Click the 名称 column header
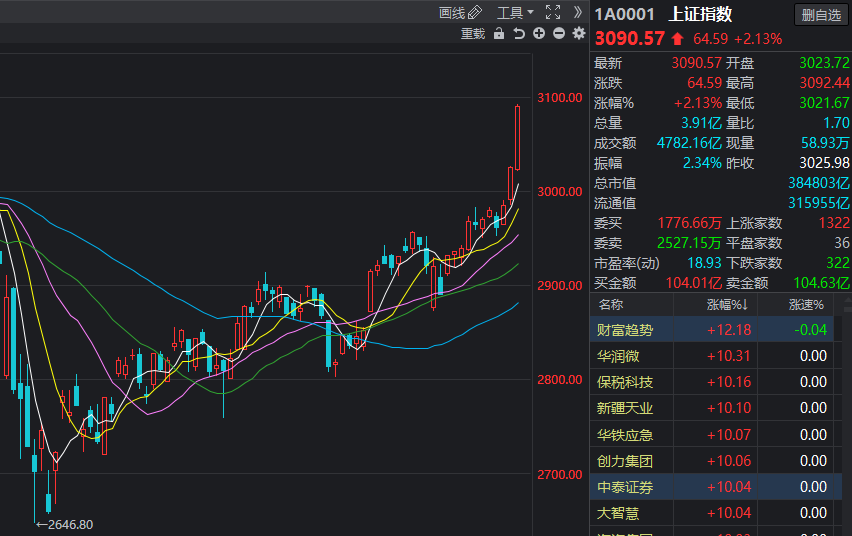Screen dimensions: 852x536 [x=611, y=304]
